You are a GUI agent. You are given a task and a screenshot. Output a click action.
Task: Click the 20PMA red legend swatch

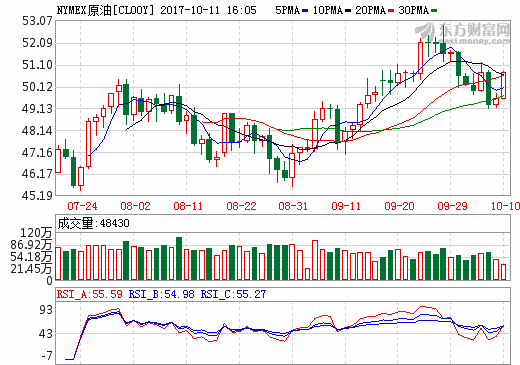391,11
